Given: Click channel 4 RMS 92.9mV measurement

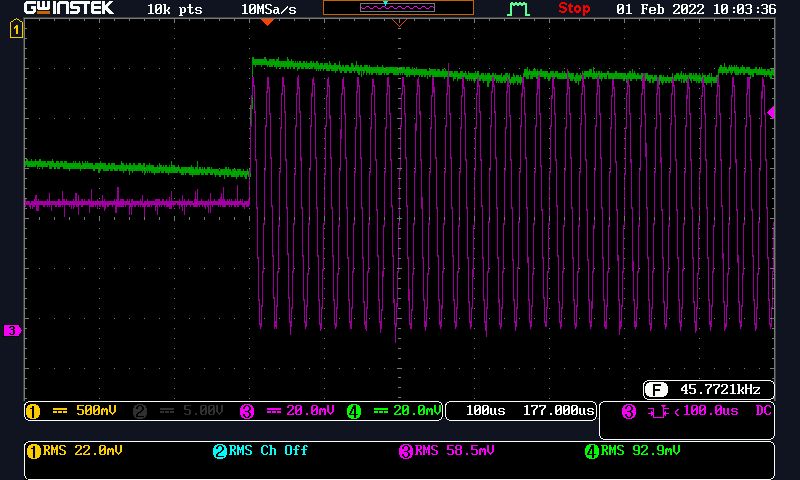Looking at the screenshot, I should [x=633, y=451].
